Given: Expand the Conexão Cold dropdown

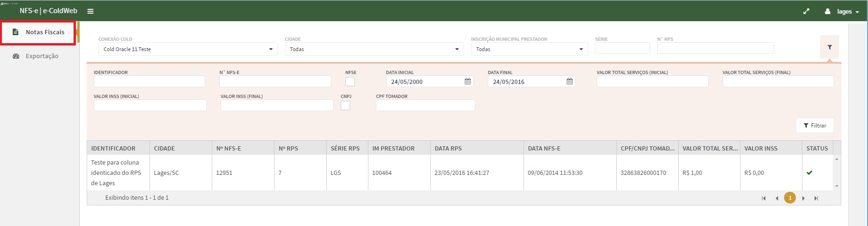Looking at the screenshot, I should coord(187,49).
